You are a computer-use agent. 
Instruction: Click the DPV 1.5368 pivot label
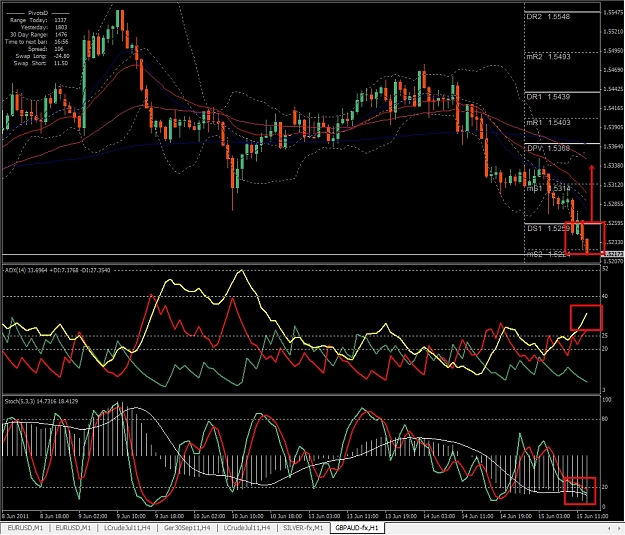(x=548, y=148)
